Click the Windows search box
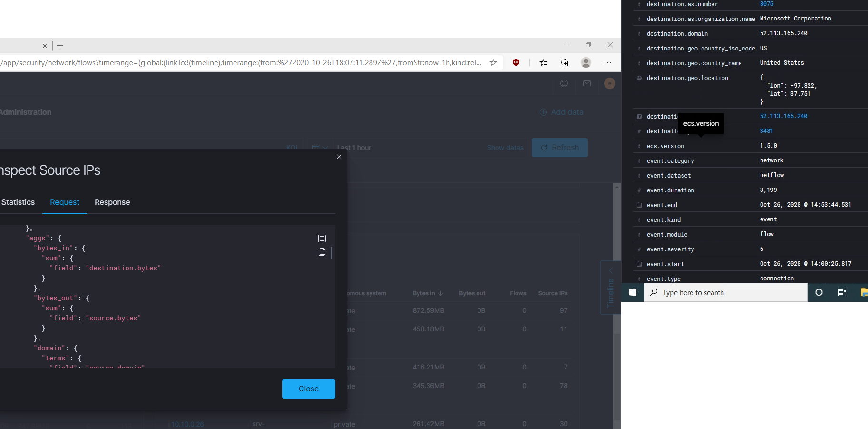The image size is (868, 429). (x=725, y=292)
